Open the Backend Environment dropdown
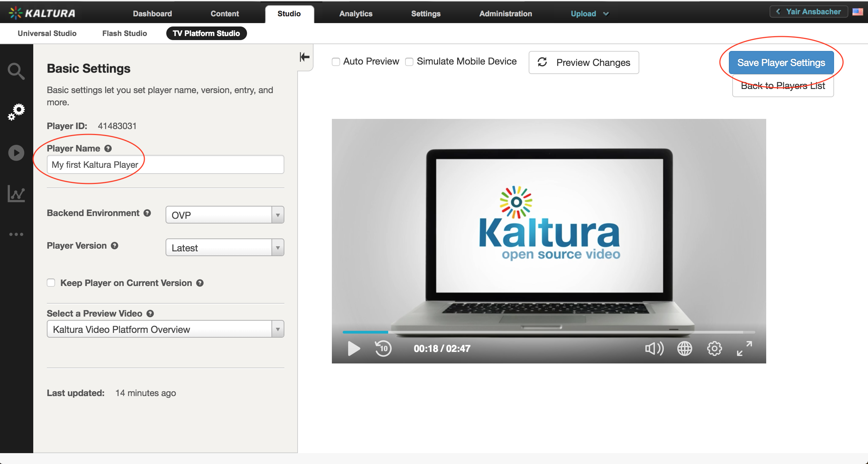This screenshot has height=464, width=868. pos(225,215)
